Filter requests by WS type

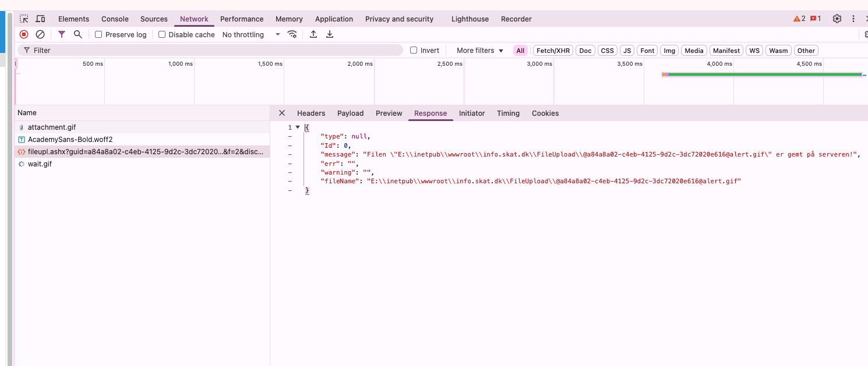754,51
